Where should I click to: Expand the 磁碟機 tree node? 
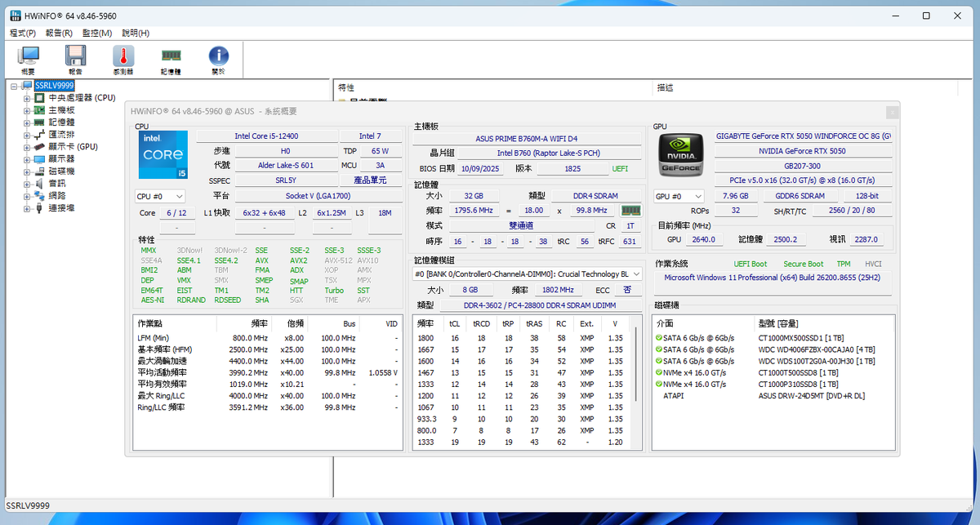27,171
